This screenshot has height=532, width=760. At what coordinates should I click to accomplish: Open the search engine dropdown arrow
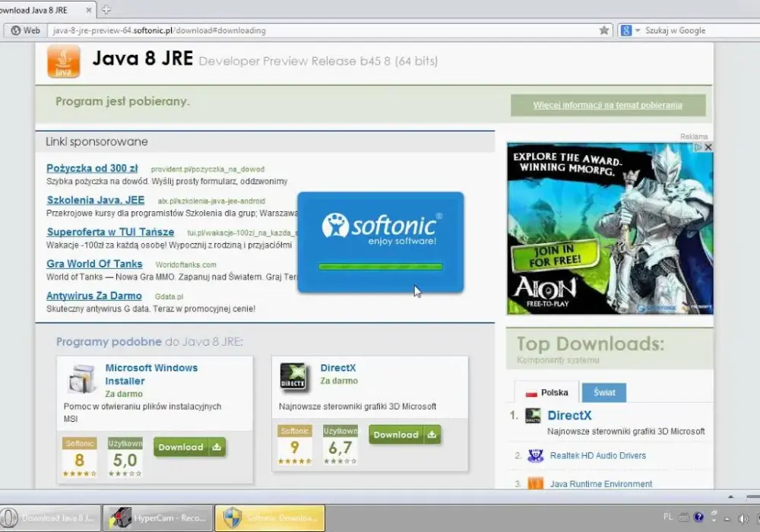(638, 30)
